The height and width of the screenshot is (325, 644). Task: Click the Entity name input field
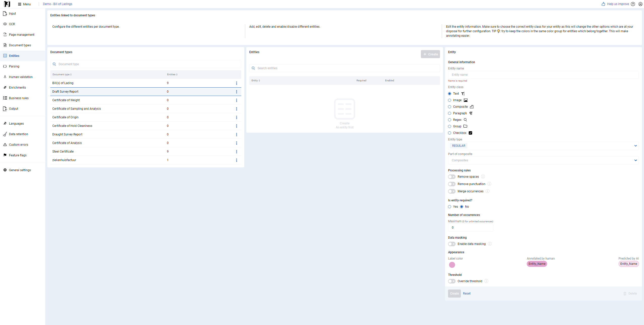click(x=543, y=75)
